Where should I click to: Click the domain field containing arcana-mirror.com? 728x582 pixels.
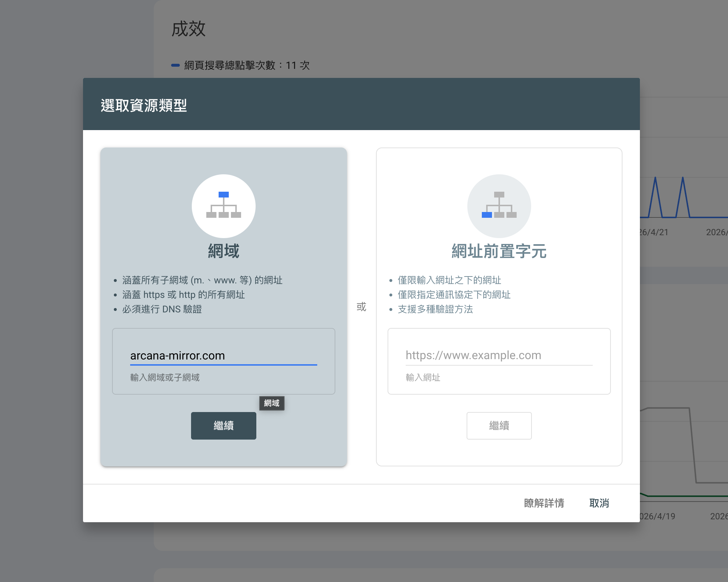coord(224,356)
